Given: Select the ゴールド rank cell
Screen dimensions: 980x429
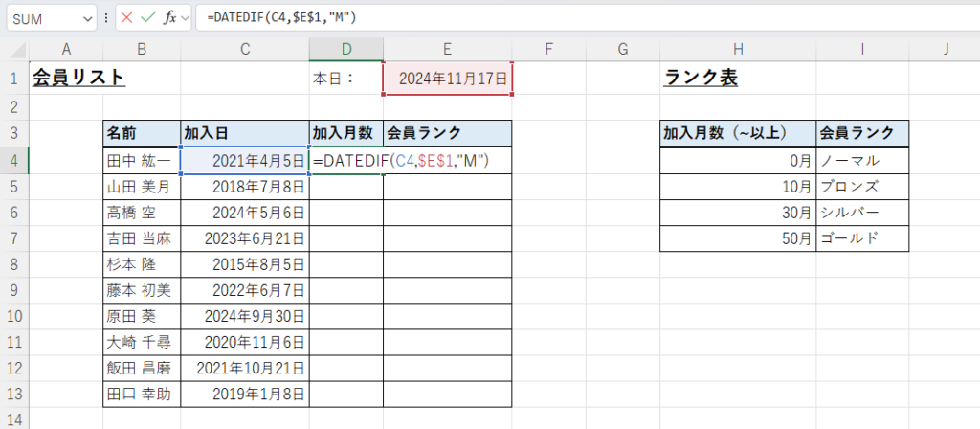Looking at the screenshot, I should click(861, 238).
